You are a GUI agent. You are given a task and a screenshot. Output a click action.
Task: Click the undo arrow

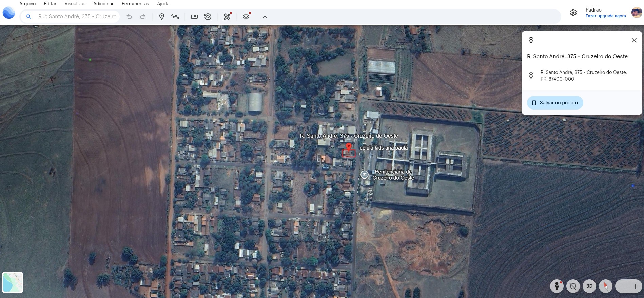[129, 17]
